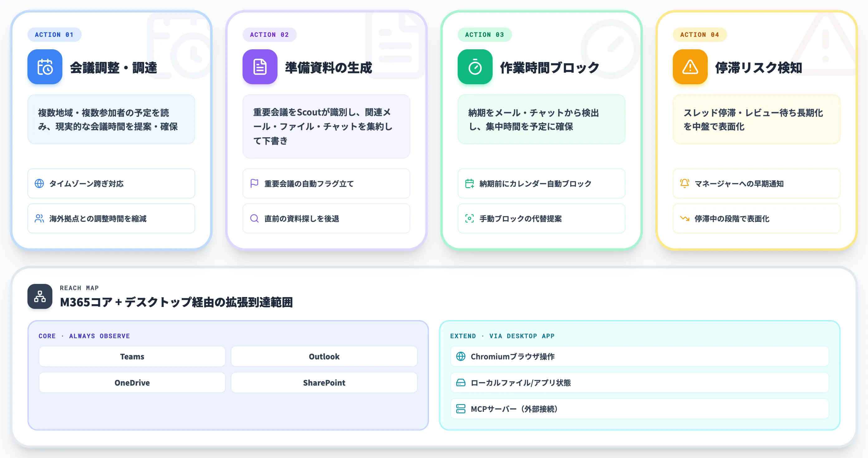Click the dark network icon beside REACH MAP
Image resolution: width=868 pixels, height=458 pixels.
40,296
